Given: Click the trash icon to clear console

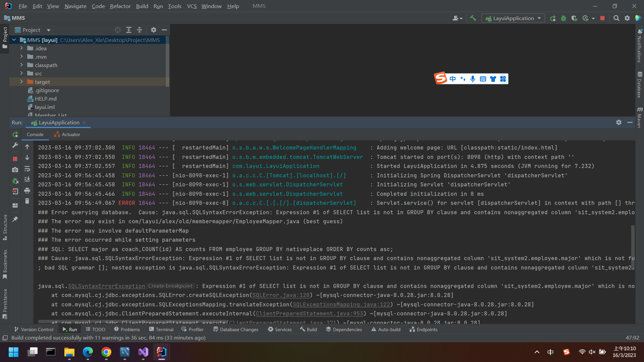Looking at the screenshot, I should point(27,201).
